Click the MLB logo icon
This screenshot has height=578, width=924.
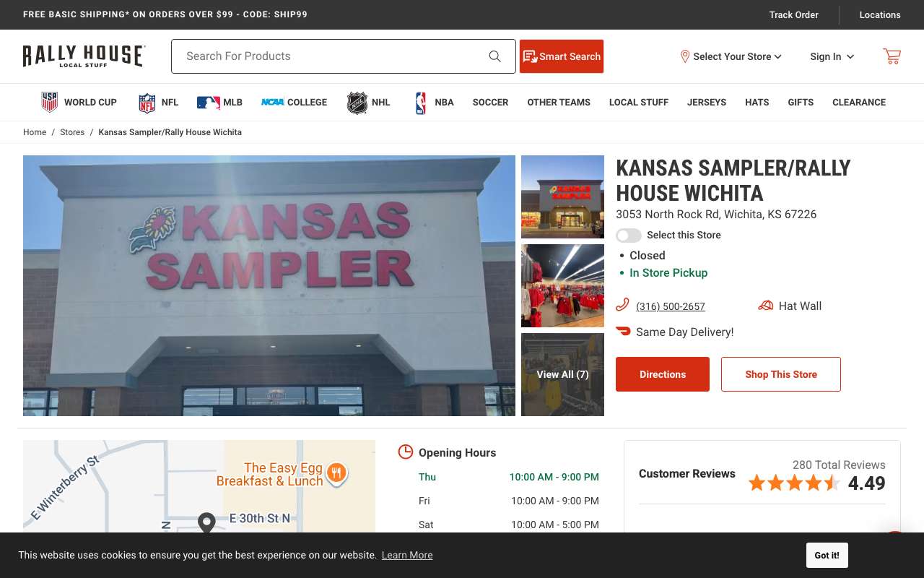[x=208, y=103]
